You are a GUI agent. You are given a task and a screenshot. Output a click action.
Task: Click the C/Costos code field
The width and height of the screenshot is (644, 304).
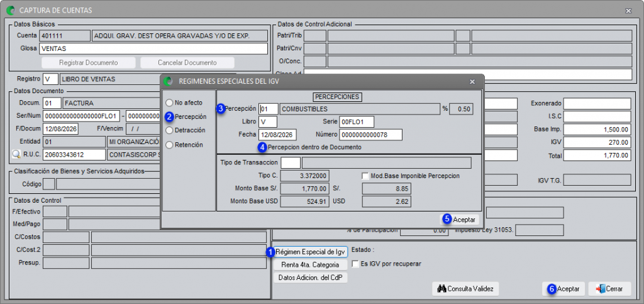click(x=65, y=237)
